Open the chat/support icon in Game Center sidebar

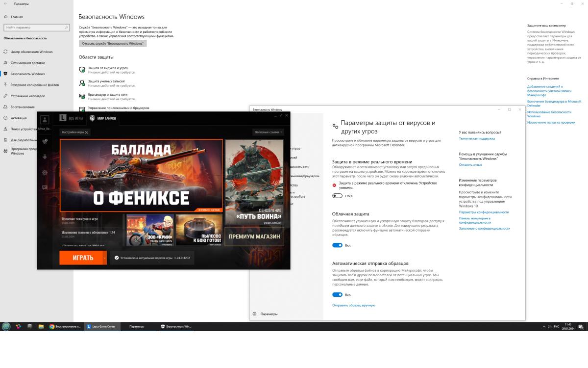pos(45,187)
